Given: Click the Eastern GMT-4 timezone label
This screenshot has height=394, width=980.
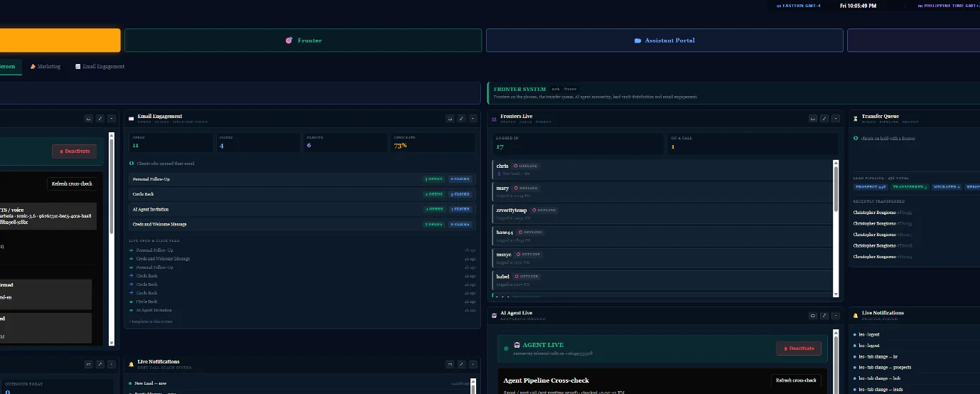Looking at the screenshot, I should (799, 6).
